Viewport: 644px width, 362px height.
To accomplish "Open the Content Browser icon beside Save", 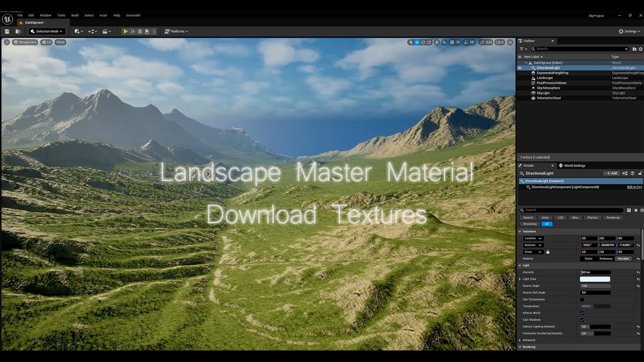I will [x=18, y=31].
